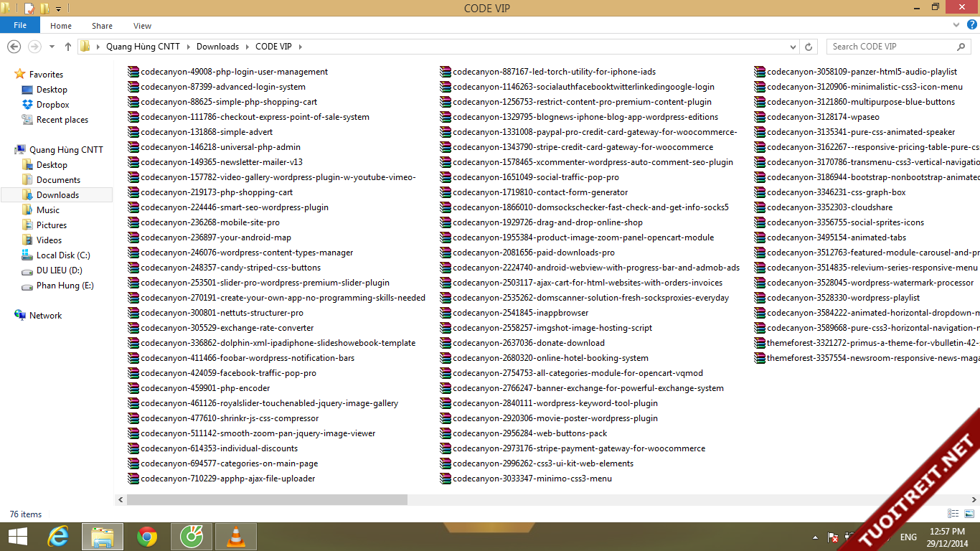980x551 pixels.
Task: Click archive icon of codecanyon-887167-led-torch-utility
Action: pyautogui.click(x=446, y=71)
